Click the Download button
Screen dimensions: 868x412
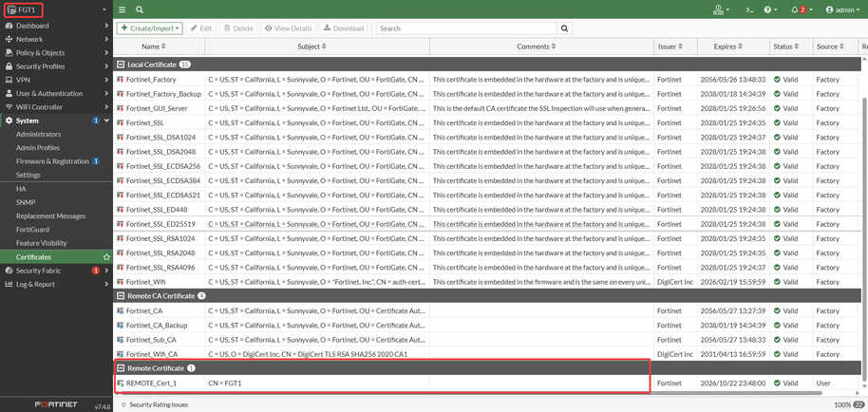click(x=343, y=28)
